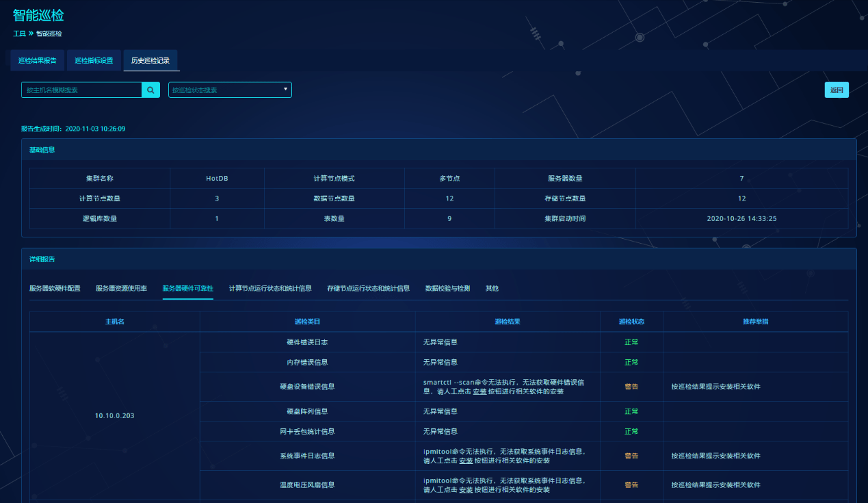Click the 推荐举措 column header
Screen dimensions: 868x503
(x=756, y=322)
